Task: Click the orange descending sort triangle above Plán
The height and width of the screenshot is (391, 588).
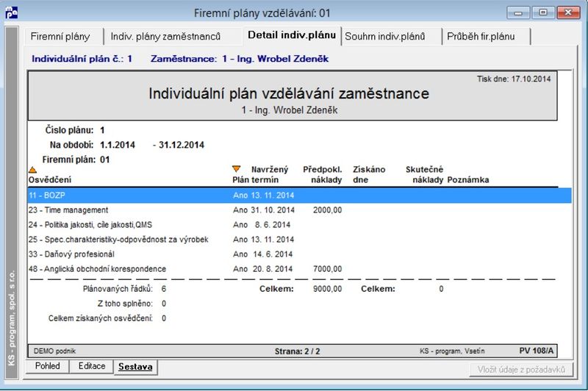Action: click(236, 169)
